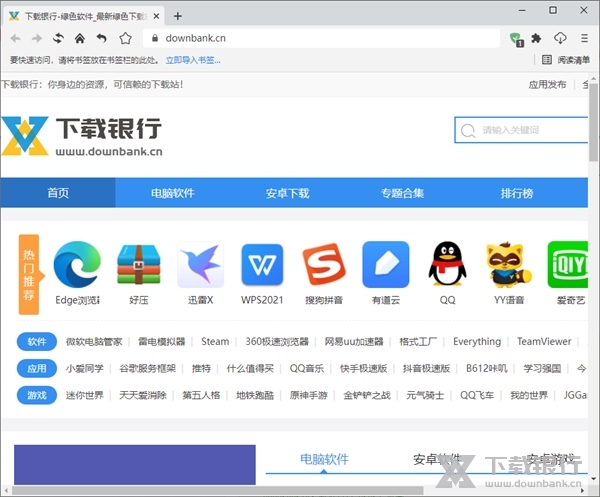This screenshot has width=600, height=497.
Task: Open the 学习强国 link
Action: pos(542,368)
